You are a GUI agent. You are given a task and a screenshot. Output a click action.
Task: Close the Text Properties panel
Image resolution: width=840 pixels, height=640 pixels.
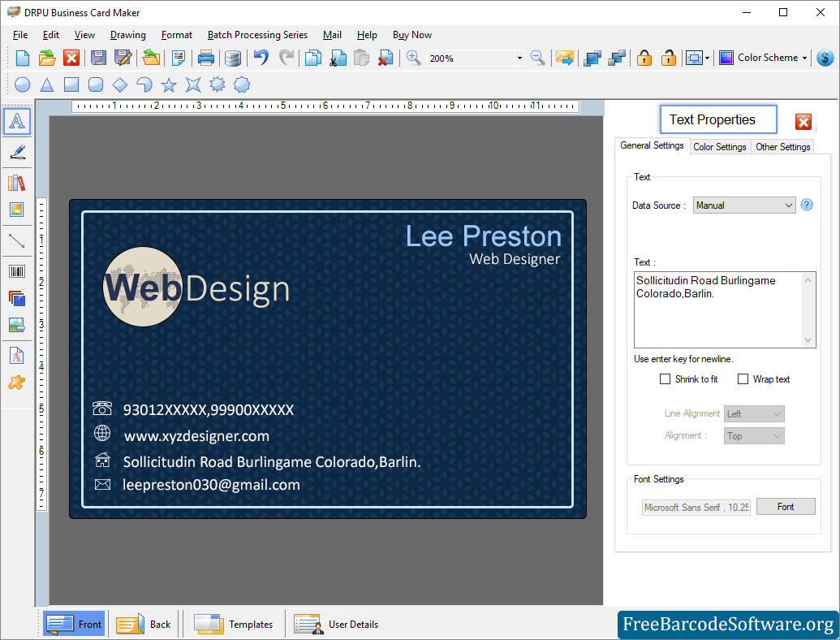tap(803, 122)
